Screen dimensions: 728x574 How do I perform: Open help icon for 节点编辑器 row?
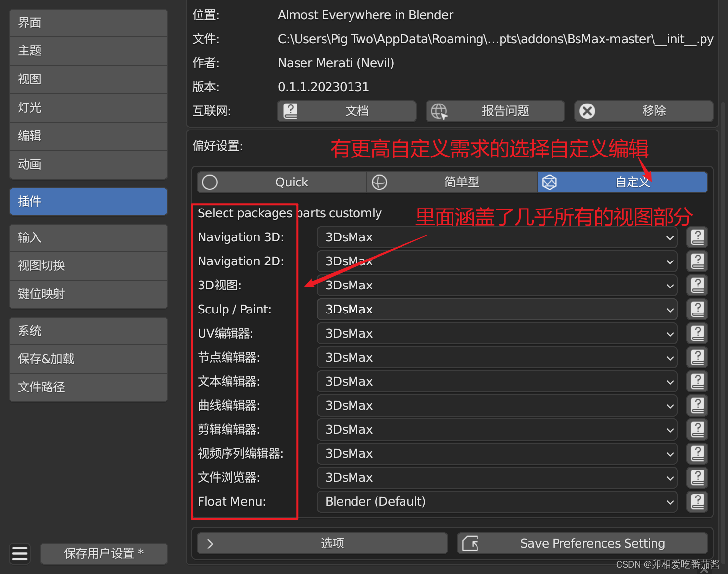pos(697,357)
